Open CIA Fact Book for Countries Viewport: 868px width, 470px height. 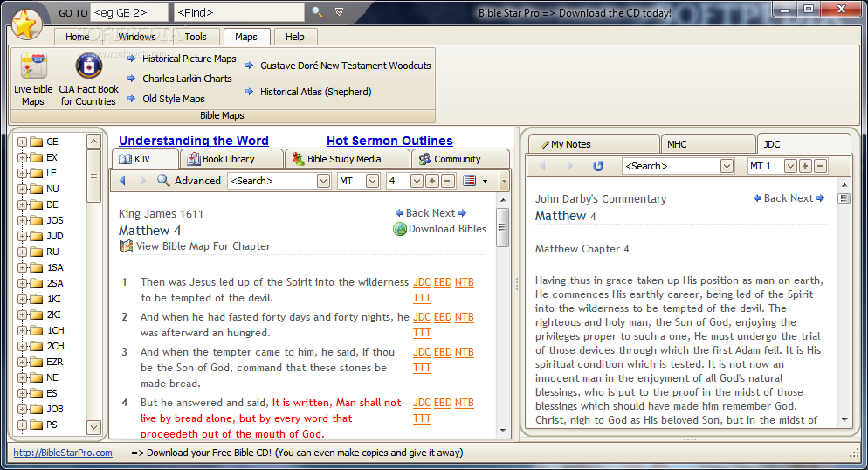[x=88, y=79]
